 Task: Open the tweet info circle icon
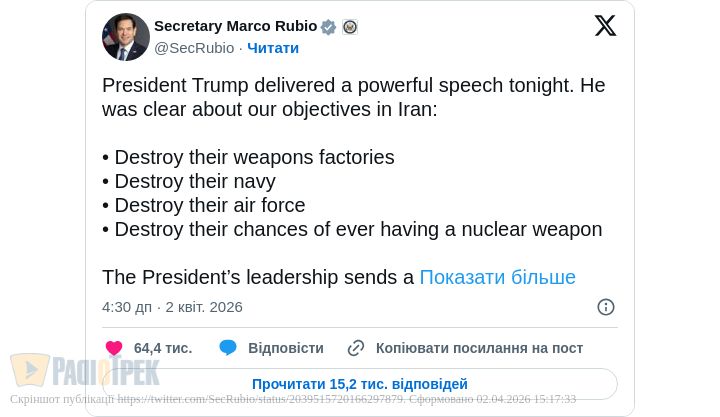[x=606, y=307]
